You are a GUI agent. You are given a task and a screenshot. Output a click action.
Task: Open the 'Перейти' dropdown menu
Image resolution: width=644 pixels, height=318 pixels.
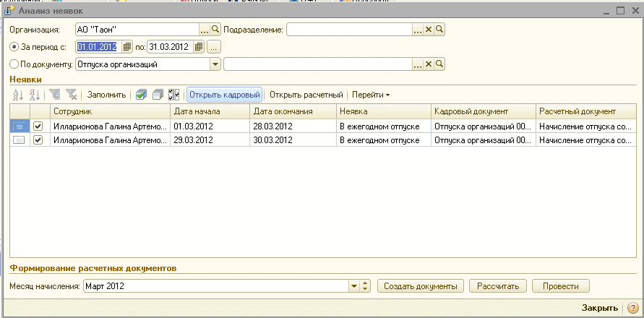[x=371, y=95]
